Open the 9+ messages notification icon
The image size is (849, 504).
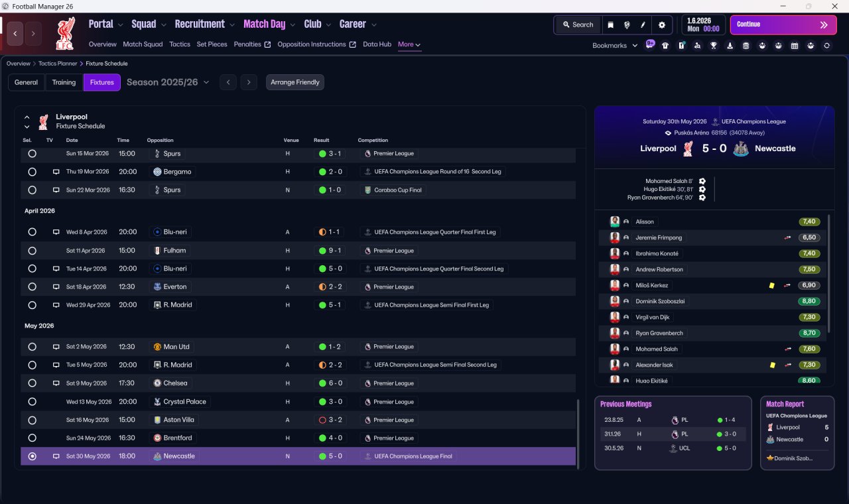[x=650, y=44]
